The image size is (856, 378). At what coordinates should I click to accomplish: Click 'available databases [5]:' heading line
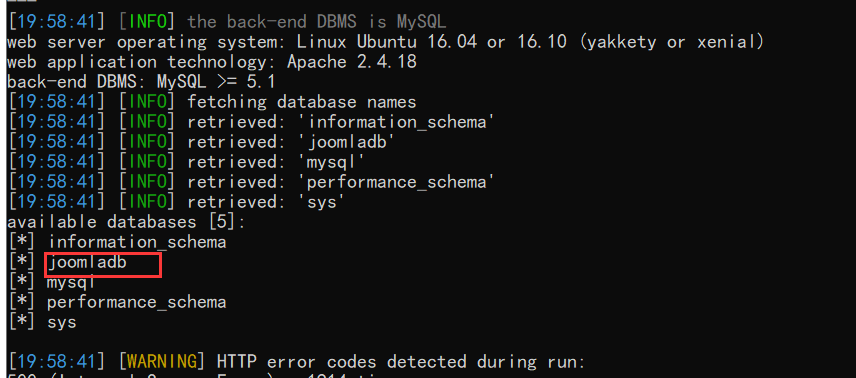coord(127,222)
